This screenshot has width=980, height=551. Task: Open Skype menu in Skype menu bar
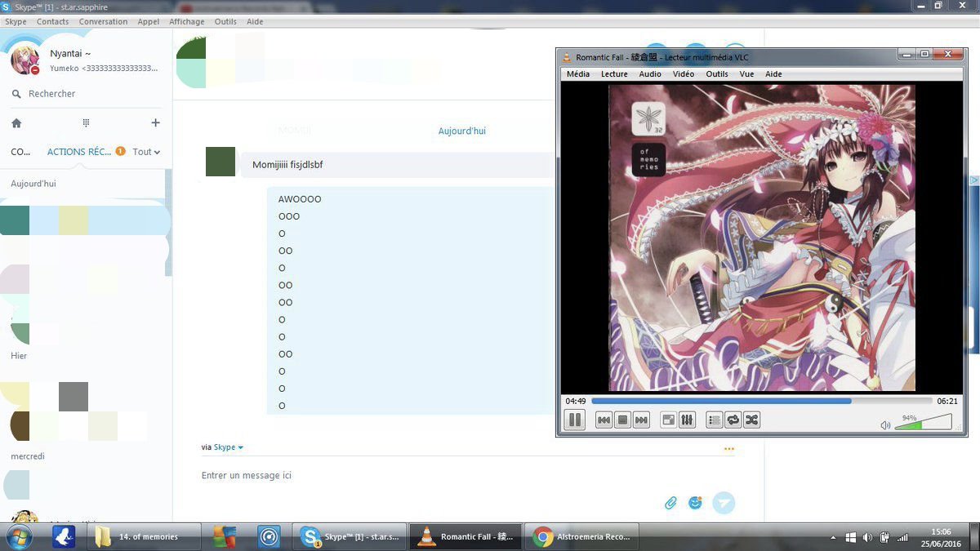click(x=16, y=21)
